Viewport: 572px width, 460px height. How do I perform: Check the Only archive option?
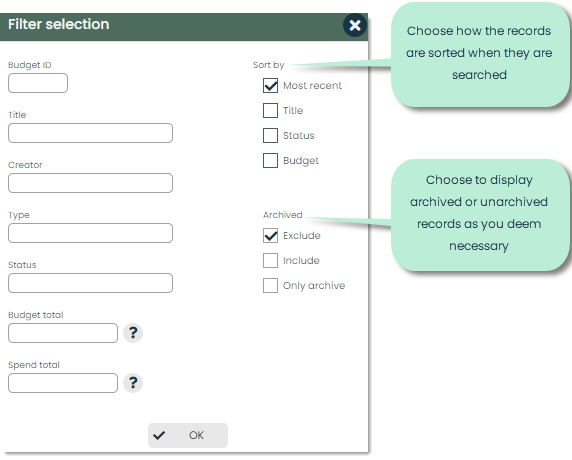click(x=270, y=286)
